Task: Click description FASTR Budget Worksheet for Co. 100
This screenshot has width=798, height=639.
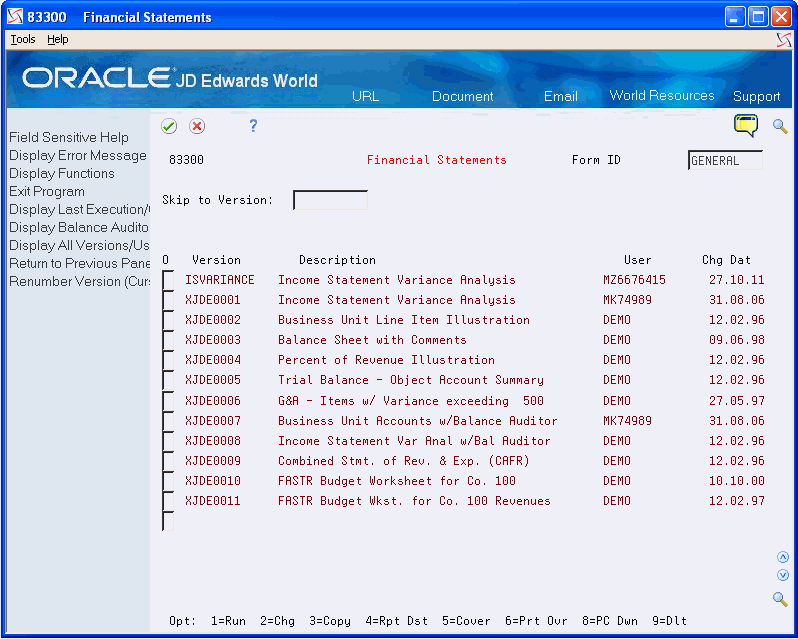Action: (x=396, y=481)
